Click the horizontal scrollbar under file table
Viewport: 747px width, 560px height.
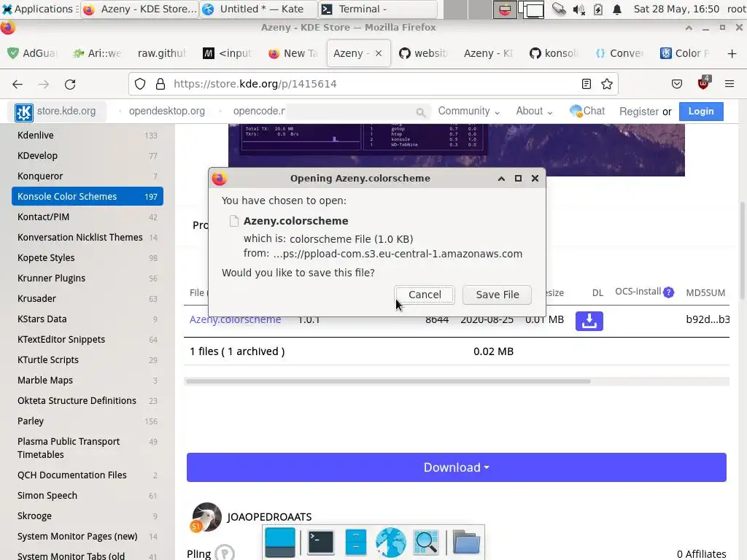pyautogui.click(x=388, y=381)
